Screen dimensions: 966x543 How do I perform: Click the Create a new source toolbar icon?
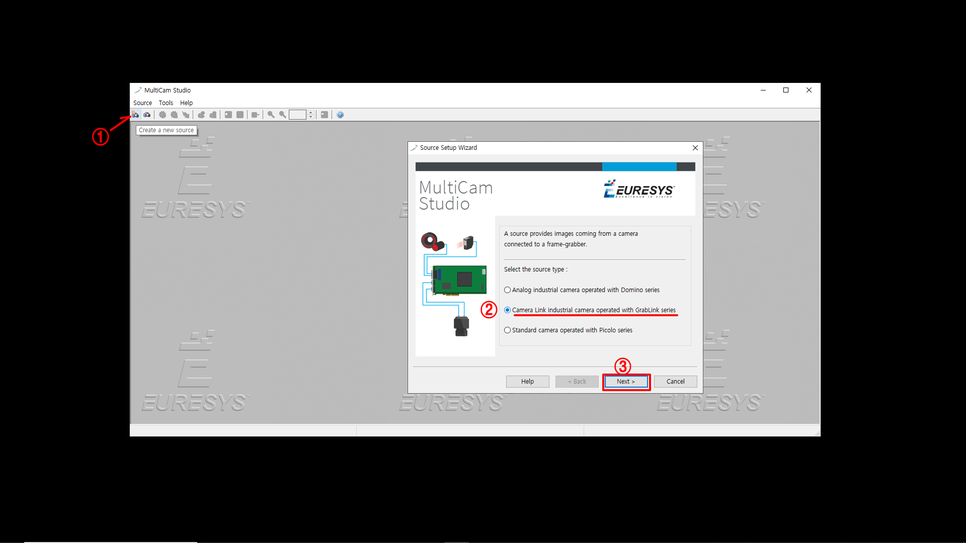pyautogui.click(x=136, y=115)
